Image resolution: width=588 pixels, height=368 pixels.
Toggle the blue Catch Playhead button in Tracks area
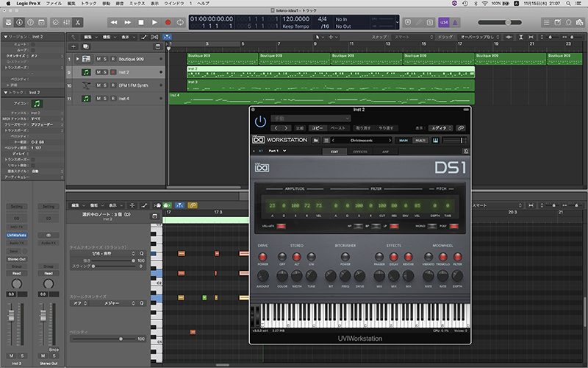167,37
